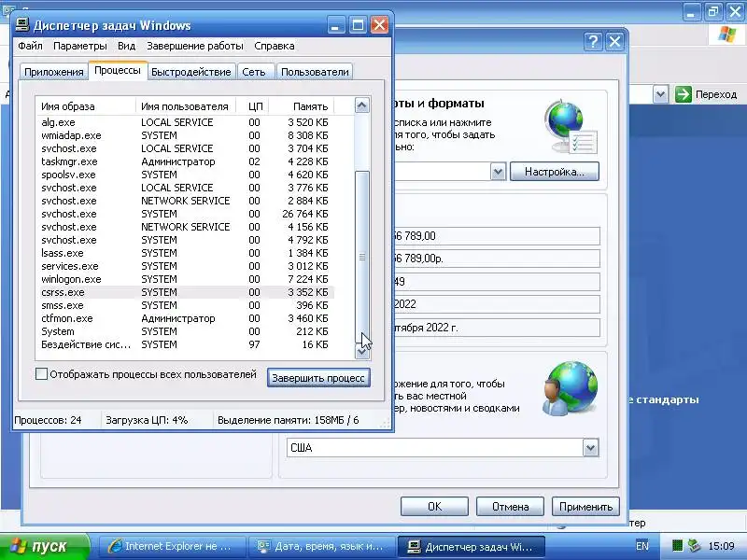Click the Настройка... button in regional dialog
Viewport: 747px width, 560px height.
tap(555, 172)
